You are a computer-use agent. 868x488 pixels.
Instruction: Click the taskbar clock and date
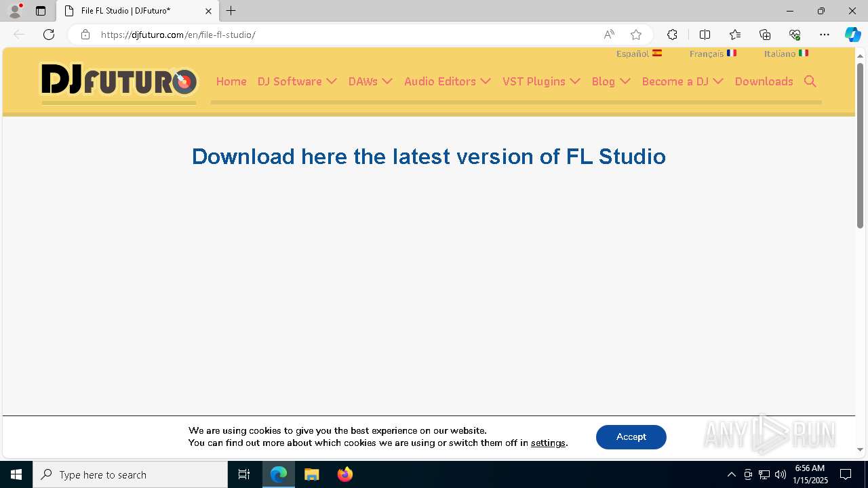(810, 474)
